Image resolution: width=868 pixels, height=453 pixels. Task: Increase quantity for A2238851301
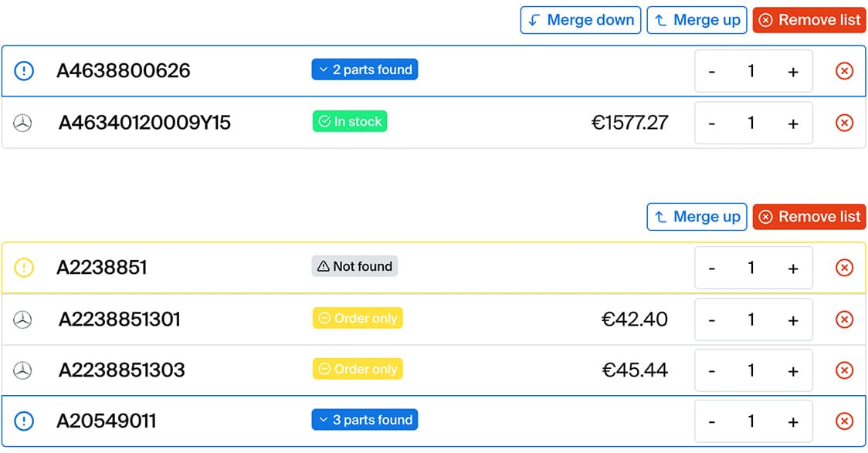pos(793,320)
